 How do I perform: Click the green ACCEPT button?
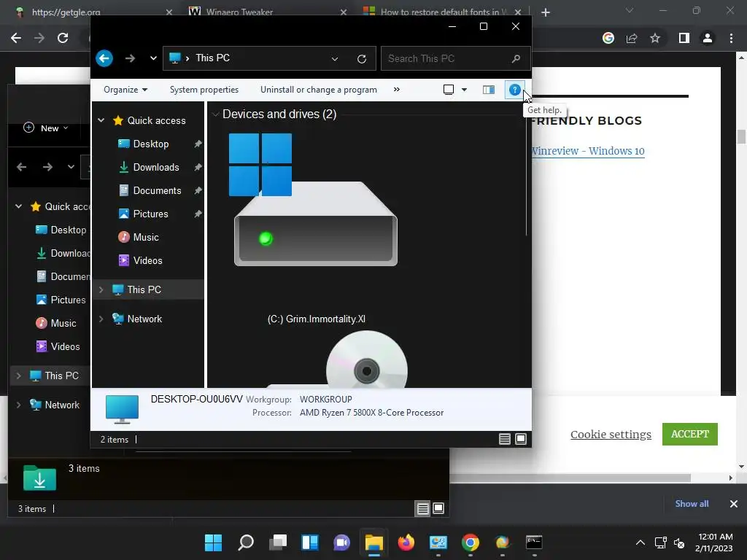690,435
